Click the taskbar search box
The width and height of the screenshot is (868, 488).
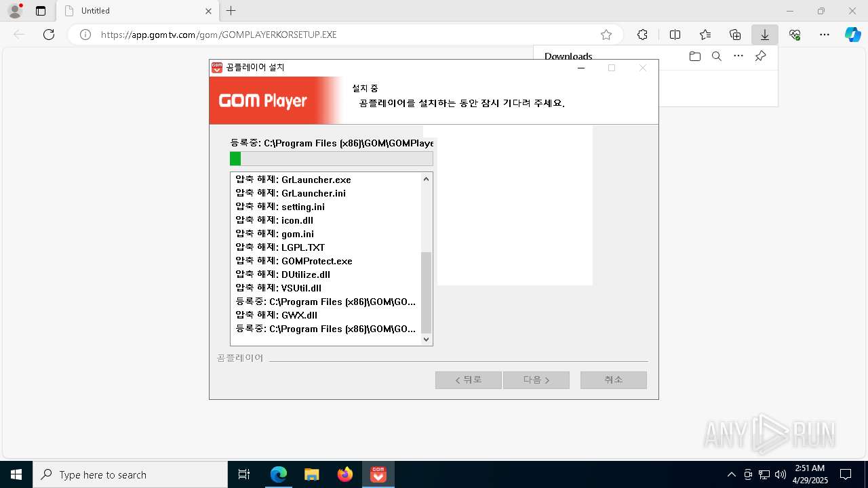tap(130, 474)
